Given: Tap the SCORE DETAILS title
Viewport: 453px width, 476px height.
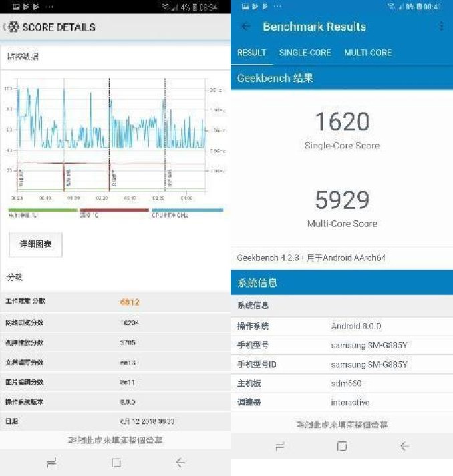Looking at the screenshot, I should (59, 27).
